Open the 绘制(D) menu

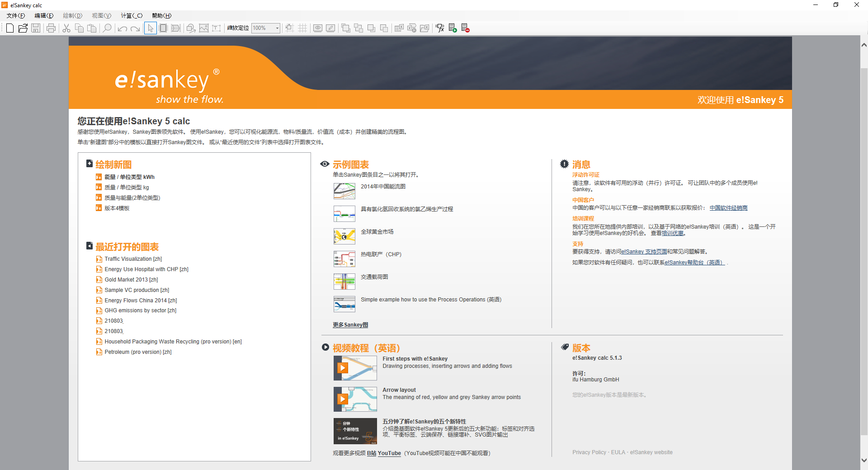tap(72, 15)
